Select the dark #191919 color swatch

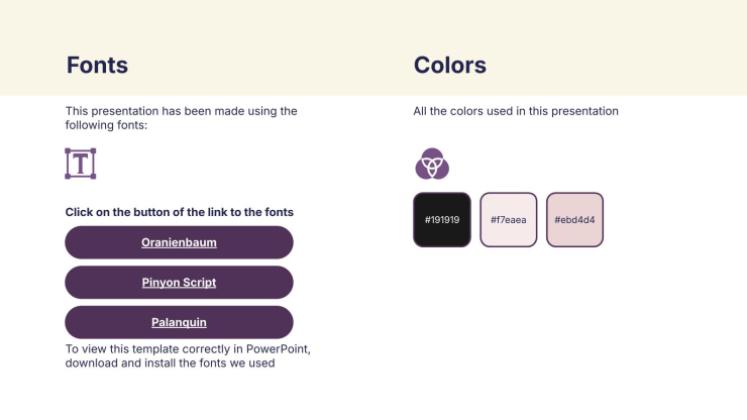(x=441, y=219)
